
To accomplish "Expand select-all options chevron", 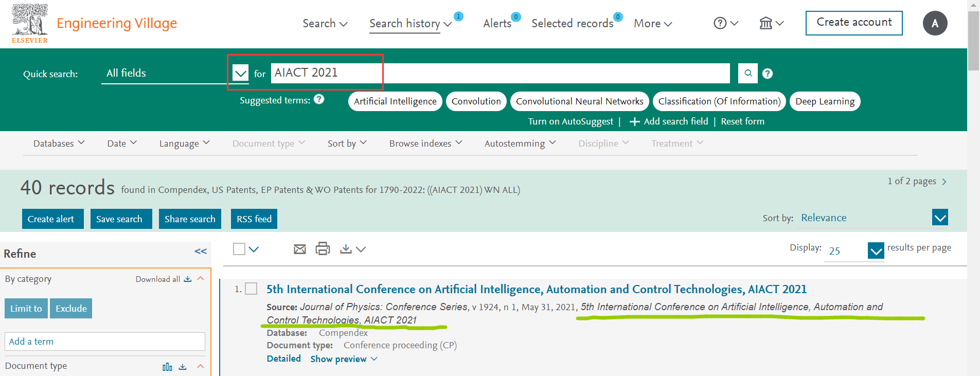I will pyautogui.click(x=254, y=249).
